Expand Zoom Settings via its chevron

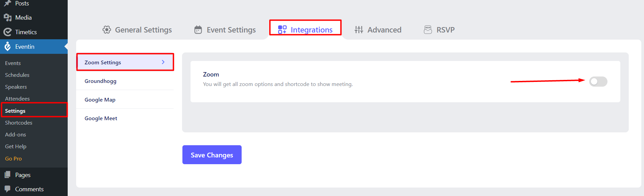pyautogui.click(x=163, y=62)
